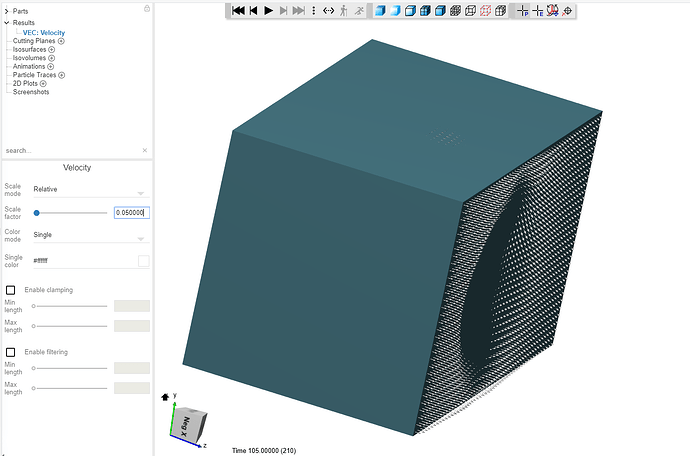Jump to first animation frame
This screenshot has height=456, width=690.
point(238,11)
